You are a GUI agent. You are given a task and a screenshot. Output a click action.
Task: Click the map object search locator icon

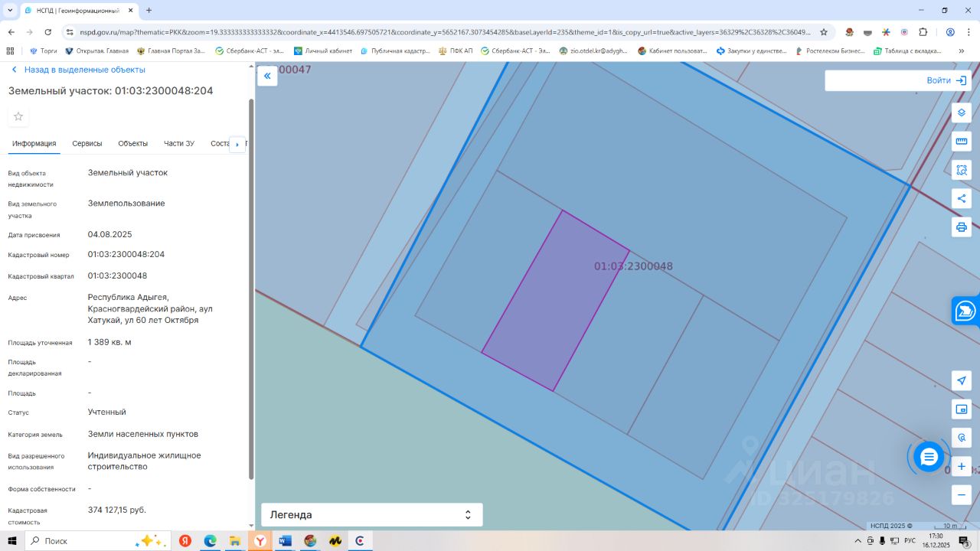[962, 437]
